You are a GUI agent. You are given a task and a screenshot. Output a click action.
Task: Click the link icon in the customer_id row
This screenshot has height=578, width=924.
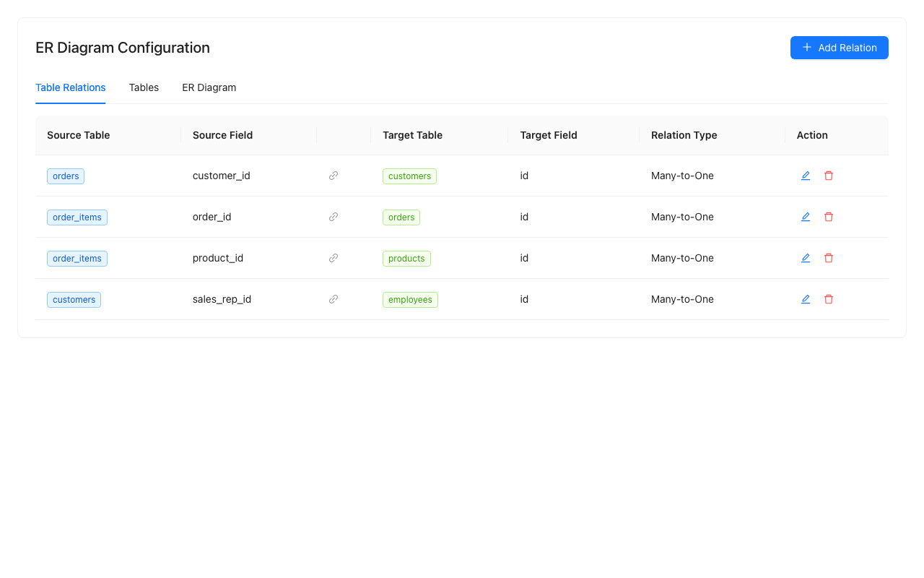pyautogui.click(x=333, y=176)
